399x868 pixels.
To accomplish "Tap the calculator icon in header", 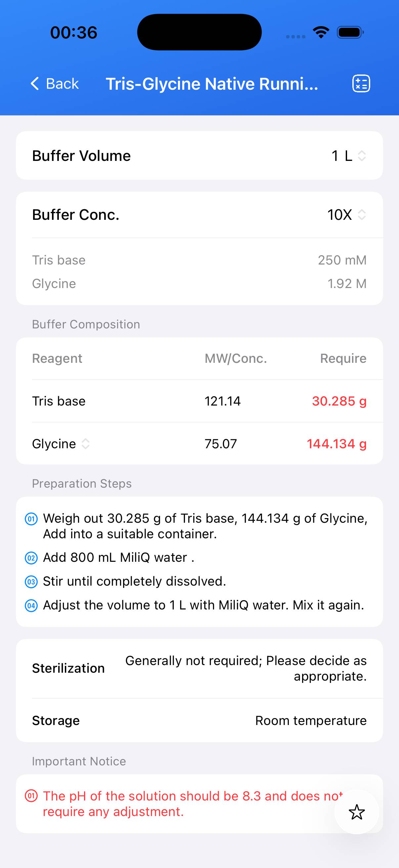I will click(x=361, y=83).
